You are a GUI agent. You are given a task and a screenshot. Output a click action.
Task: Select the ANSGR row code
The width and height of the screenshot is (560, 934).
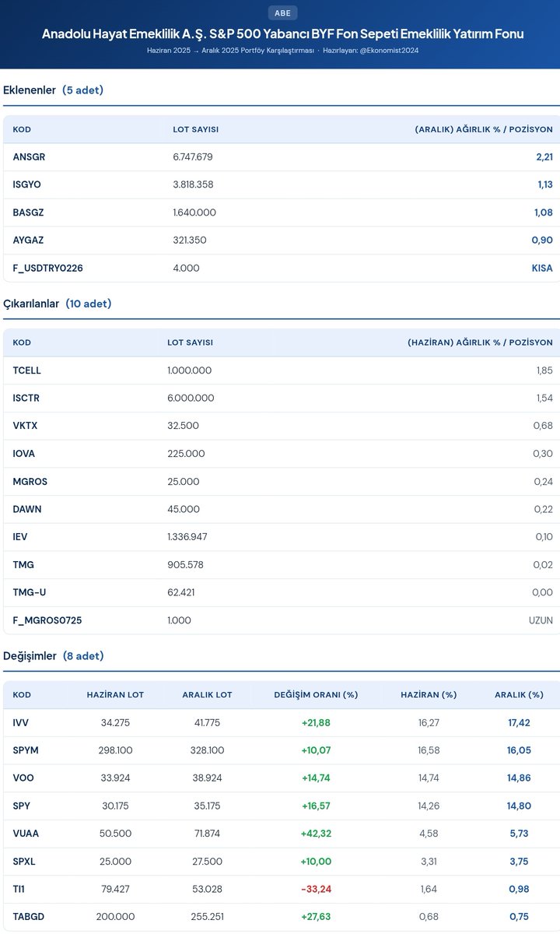pos(29,157)
